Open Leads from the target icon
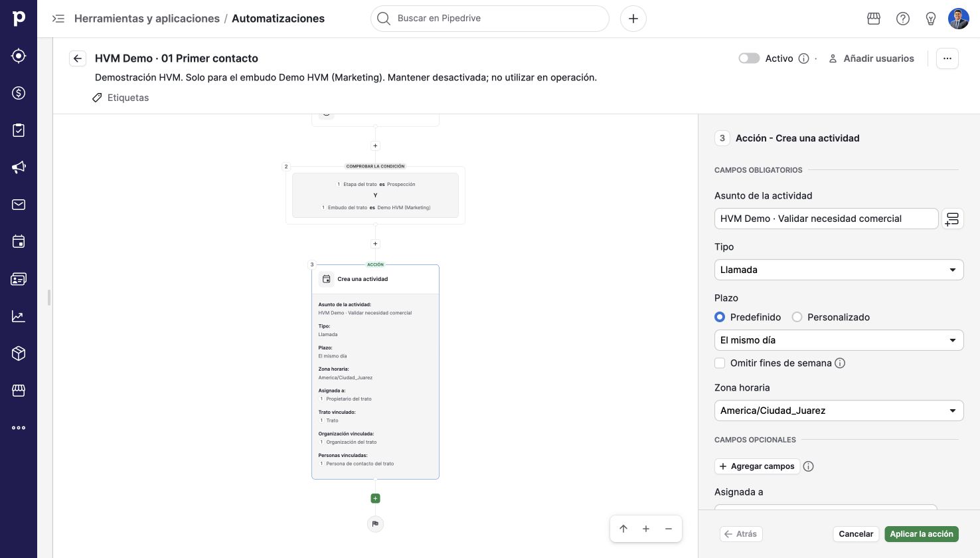This screenshot has width=980, height=558. click(x=19, y=56)
